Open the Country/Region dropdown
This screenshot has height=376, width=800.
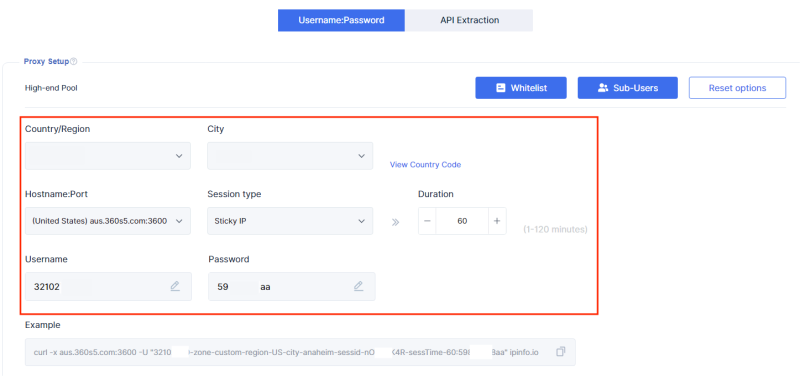(108, 156)
